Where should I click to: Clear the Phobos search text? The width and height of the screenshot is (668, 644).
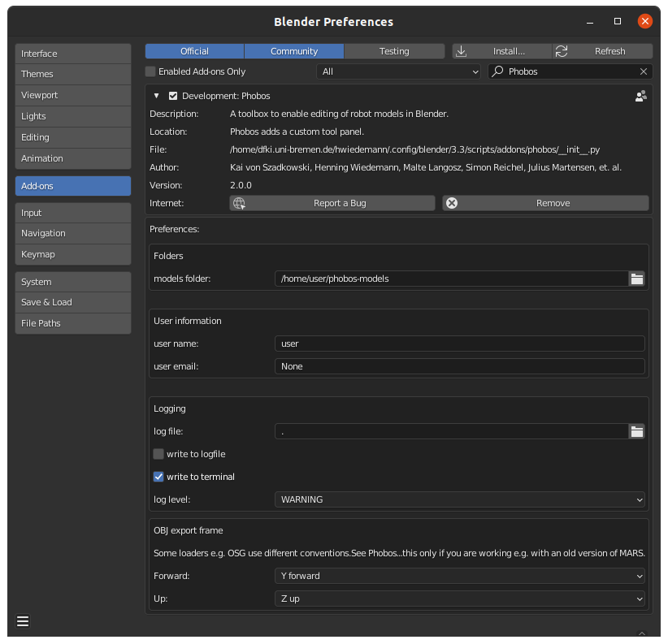tap(644, 71)
